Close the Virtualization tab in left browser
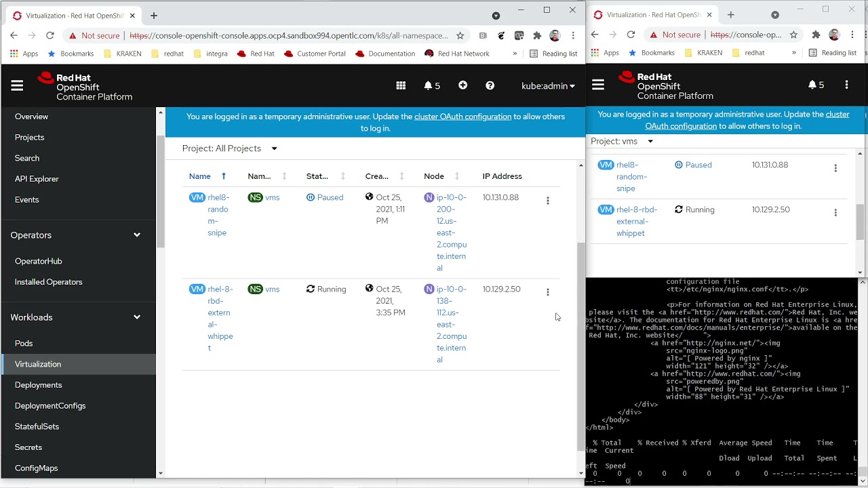The height and width of the screenshot is (488, 868). pos(132,15)
